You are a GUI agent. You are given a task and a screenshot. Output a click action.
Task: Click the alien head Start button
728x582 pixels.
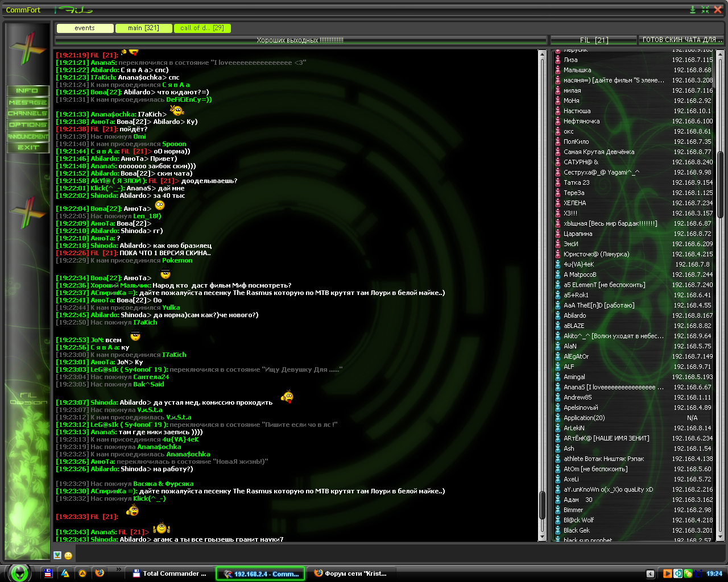(x=20, y=573)
